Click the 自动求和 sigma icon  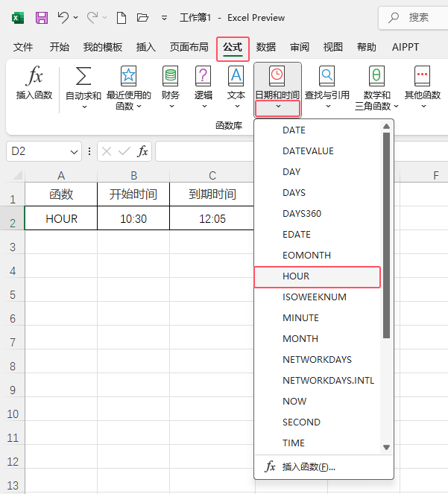[83, 76]
